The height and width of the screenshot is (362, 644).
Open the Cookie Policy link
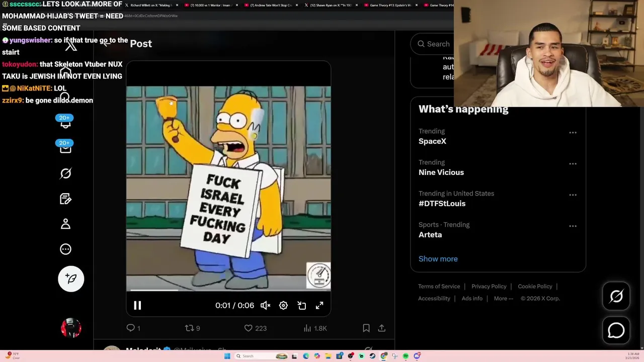(535, 286)
